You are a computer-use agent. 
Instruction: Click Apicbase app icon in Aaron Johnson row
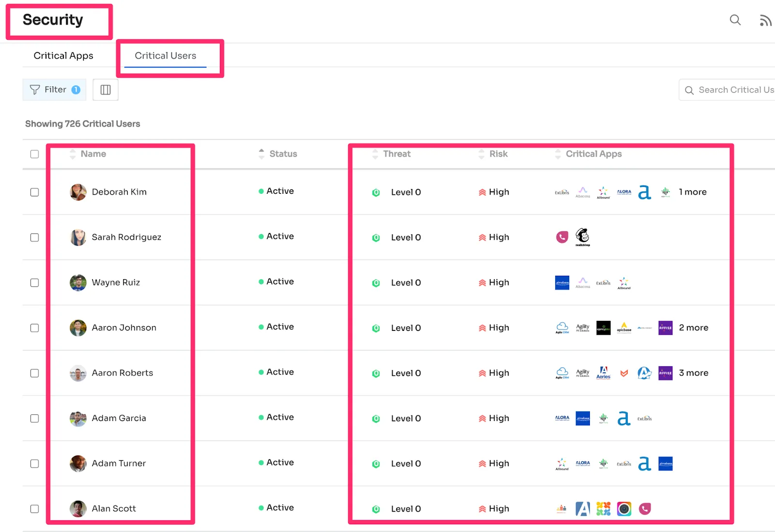pos(624,328)
